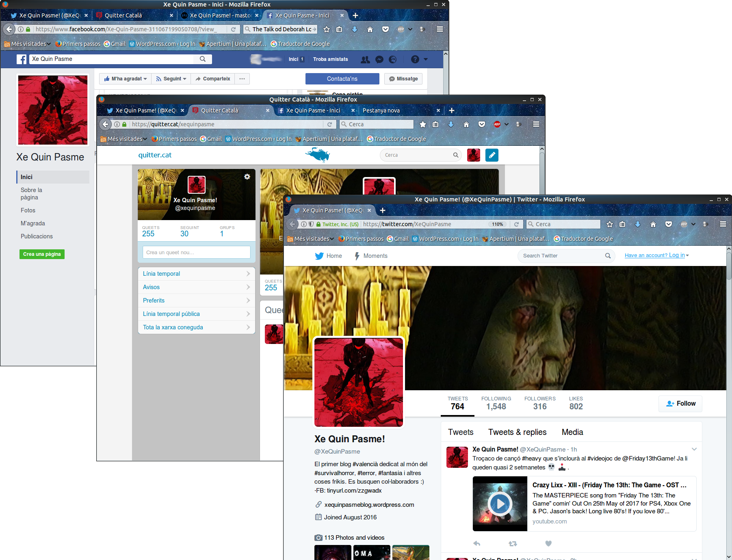Viewport: 732px width, 560px height.
Task: Click Twitter window bookmark star icon
Action: pos(610,224)
